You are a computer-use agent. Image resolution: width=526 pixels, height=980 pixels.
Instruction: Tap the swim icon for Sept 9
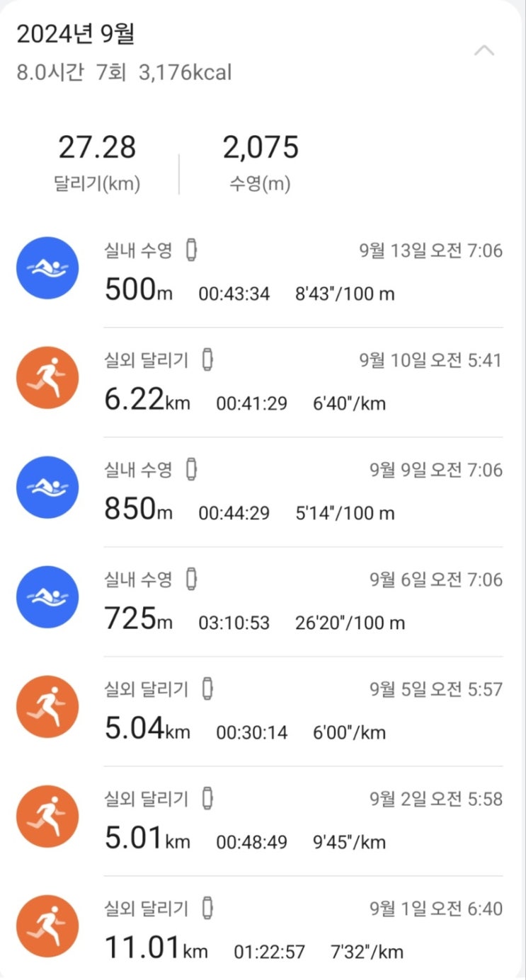click(x=47, y=488)
